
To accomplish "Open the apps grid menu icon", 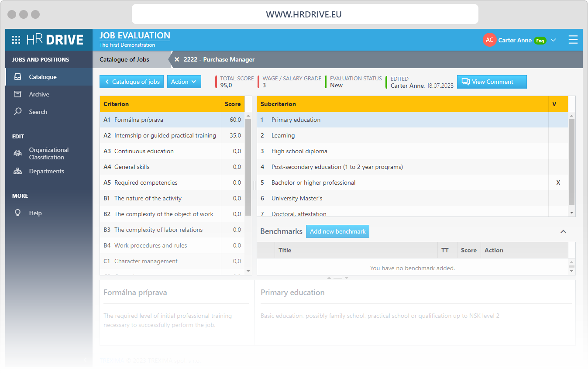I will (16, 40).
